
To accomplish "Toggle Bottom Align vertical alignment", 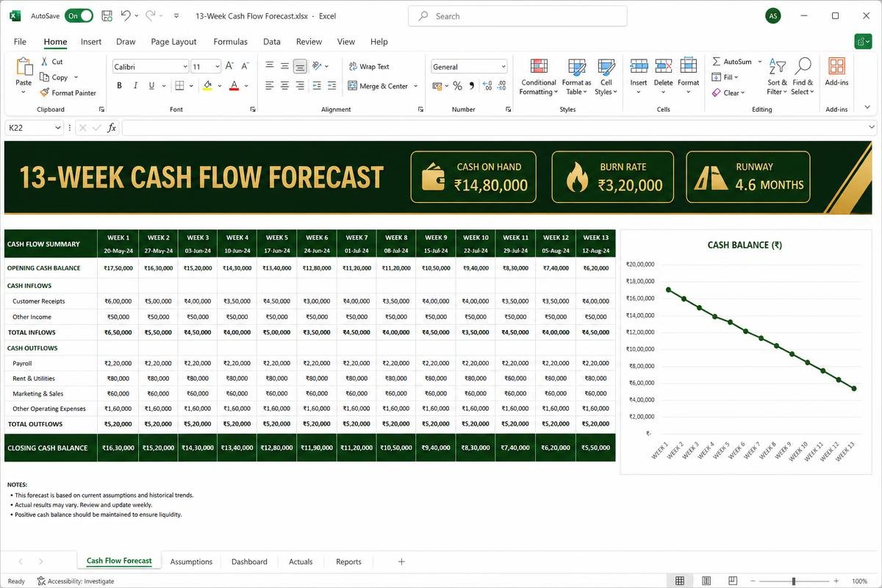I will pyautogui.click(x=300, y=66).
